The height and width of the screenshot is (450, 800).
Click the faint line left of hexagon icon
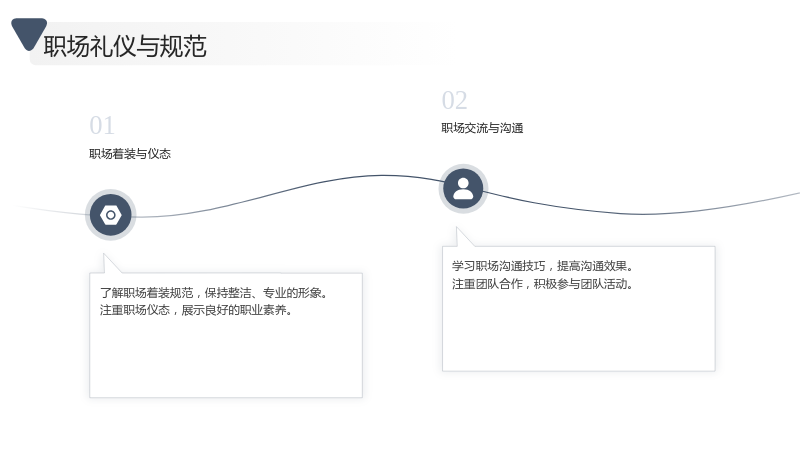(51, 210)
